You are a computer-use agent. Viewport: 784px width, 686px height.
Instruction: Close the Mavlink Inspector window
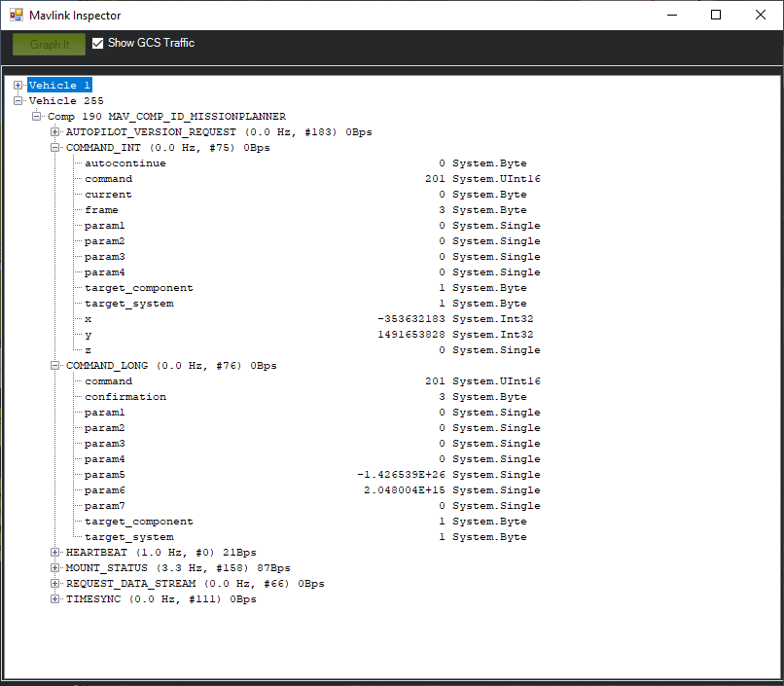(761, 15)
